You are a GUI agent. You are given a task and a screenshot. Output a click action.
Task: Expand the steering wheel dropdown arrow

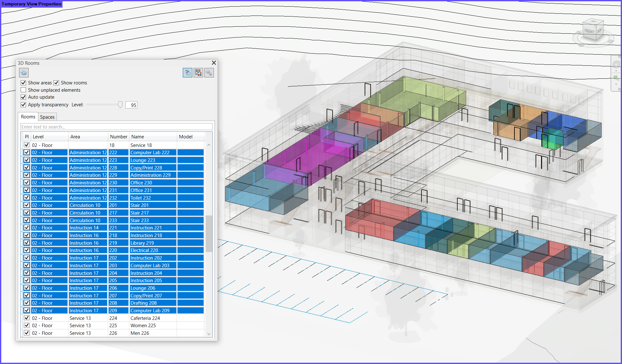click(616, 71)
